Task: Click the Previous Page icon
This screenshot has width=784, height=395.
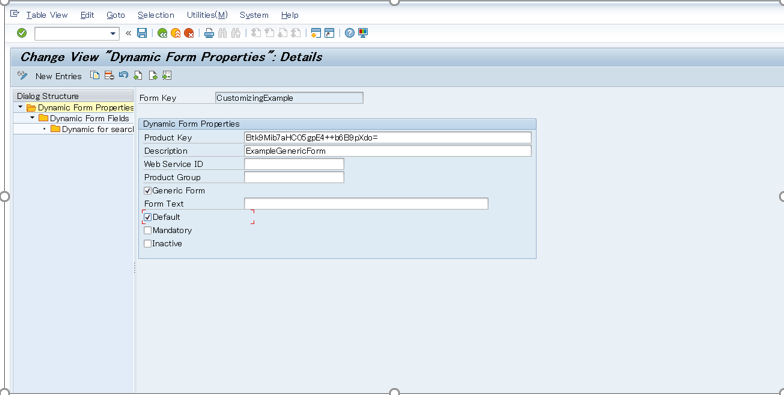Action: 269,33
